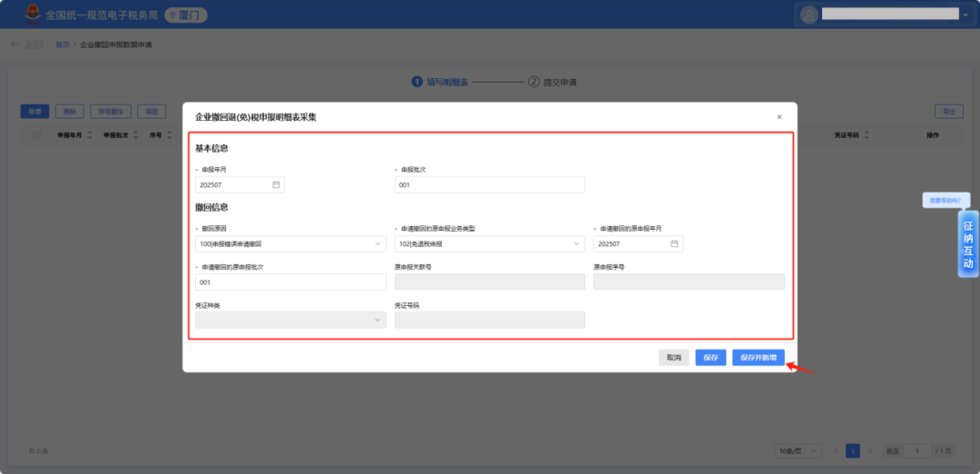
Task: Click step 2 提交申请
Action: (x=553, y=82)
